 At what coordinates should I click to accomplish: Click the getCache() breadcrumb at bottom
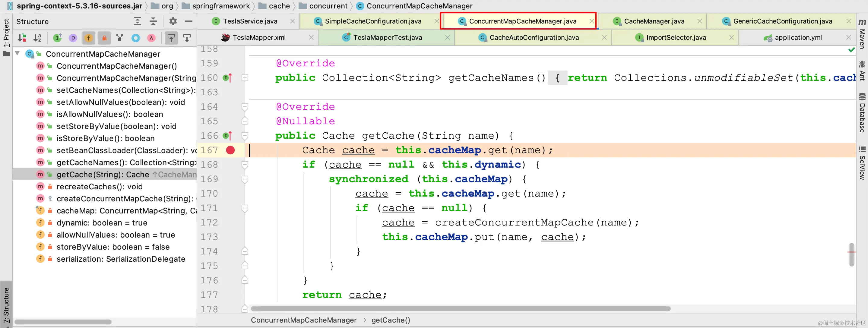click(x=391, y=320)
